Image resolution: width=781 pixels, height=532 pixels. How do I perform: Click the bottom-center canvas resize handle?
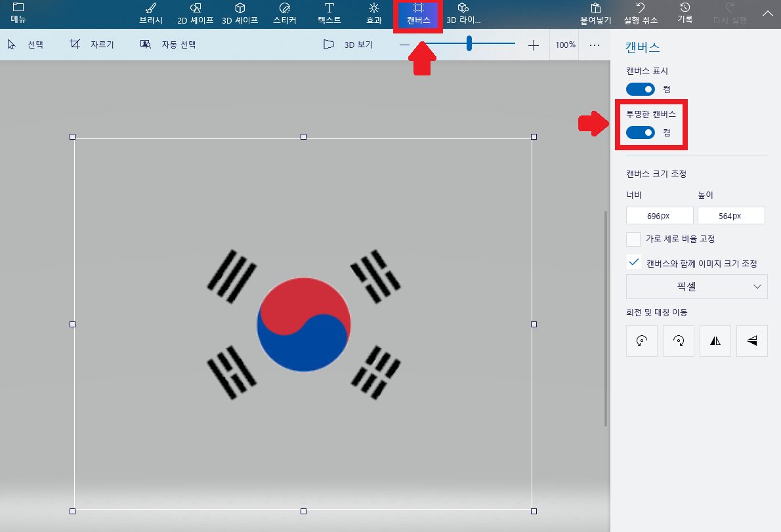(x=303, y=511)
